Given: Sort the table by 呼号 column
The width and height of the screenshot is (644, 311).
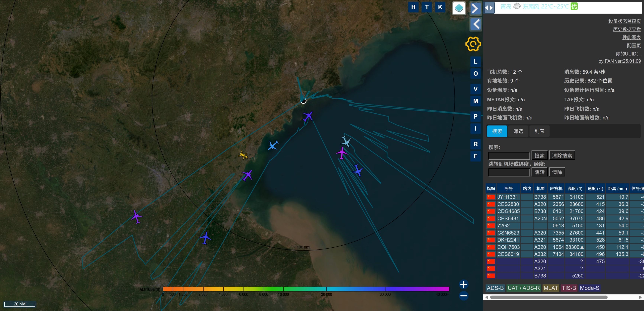Looking at the screenshot, I should 508,189.
